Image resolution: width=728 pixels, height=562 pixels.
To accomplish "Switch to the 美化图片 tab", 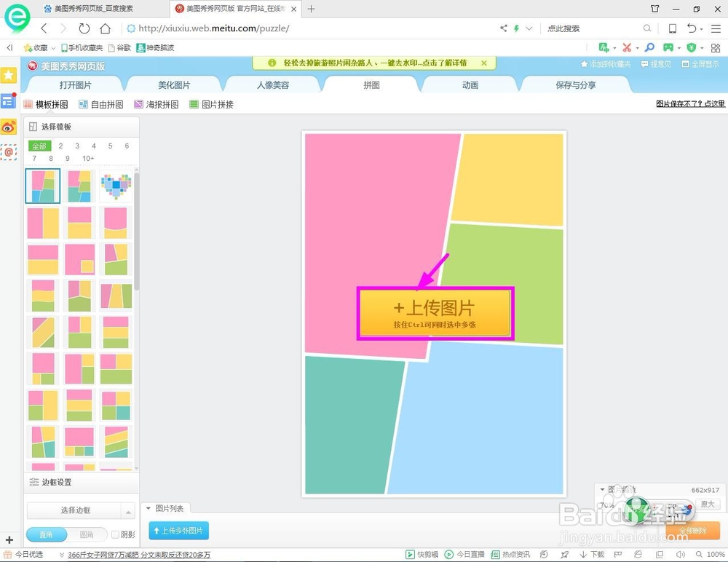I will (174, 85).
